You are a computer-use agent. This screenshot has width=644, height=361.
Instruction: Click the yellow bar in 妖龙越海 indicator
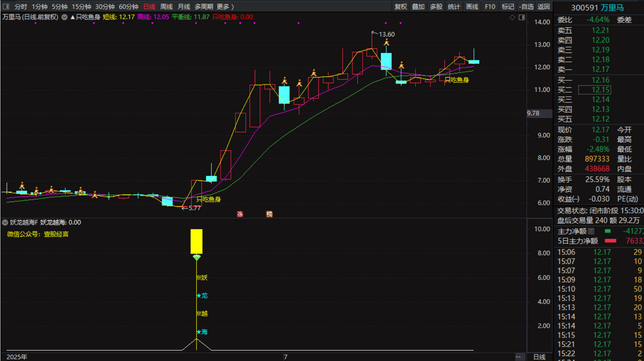196,241
